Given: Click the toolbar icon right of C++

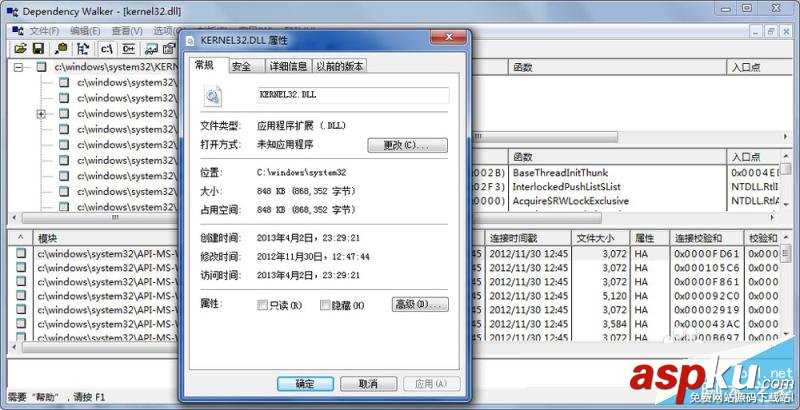Looking at the screenshot, I should coord(151,49).
